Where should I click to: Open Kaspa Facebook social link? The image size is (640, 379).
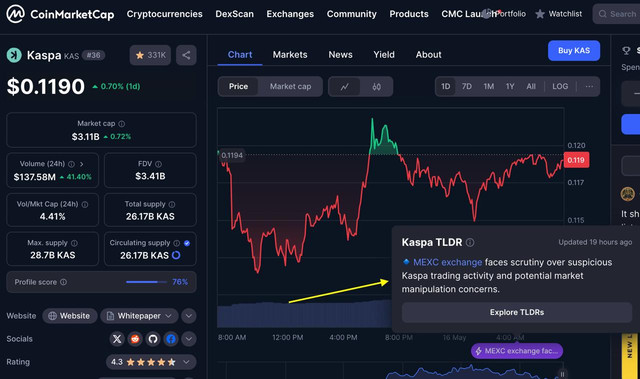[x=171, y=339]
